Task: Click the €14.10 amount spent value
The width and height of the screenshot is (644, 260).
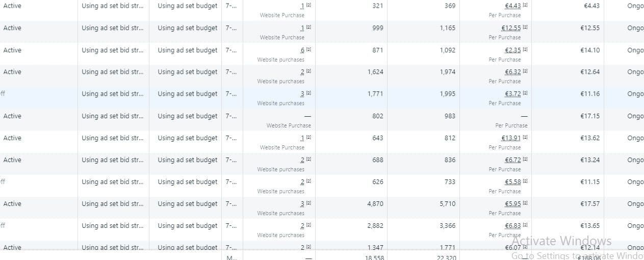Action: click(590, 50)
